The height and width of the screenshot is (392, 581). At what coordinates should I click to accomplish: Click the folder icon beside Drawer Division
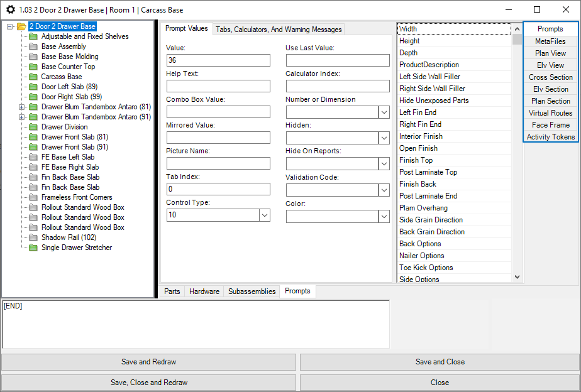coord(33,127)
